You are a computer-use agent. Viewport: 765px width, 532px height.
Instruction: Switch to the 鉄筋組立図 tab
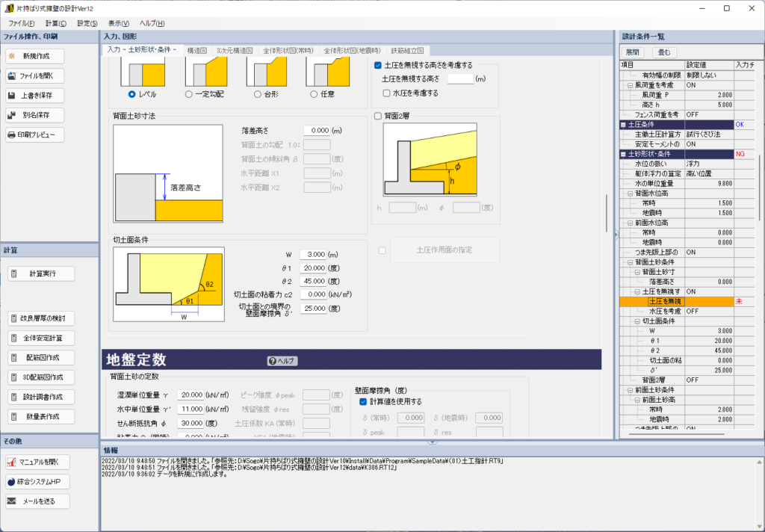click(407, 50)
